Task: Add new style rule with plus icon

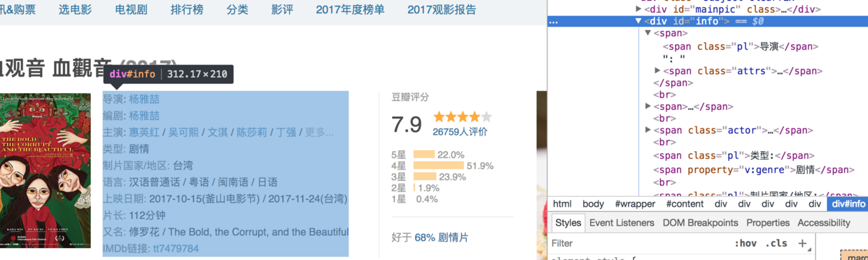Action: click(802, 243)
